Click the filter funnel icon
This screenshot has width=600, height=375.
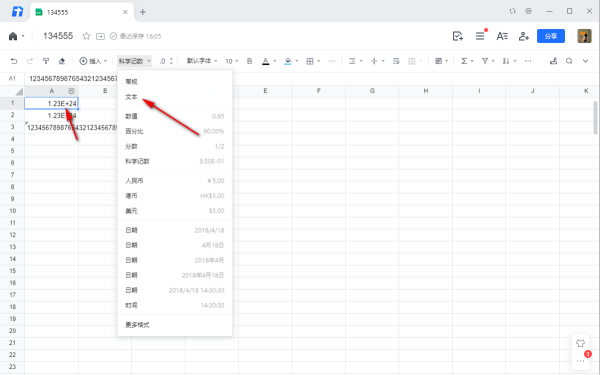click(x=485, y=61)
